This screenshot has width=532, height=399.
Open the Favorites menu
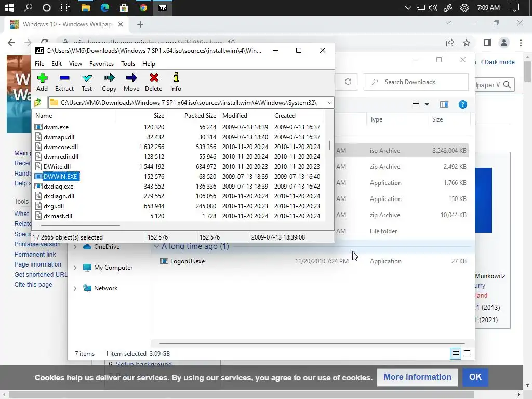point(101,64)
